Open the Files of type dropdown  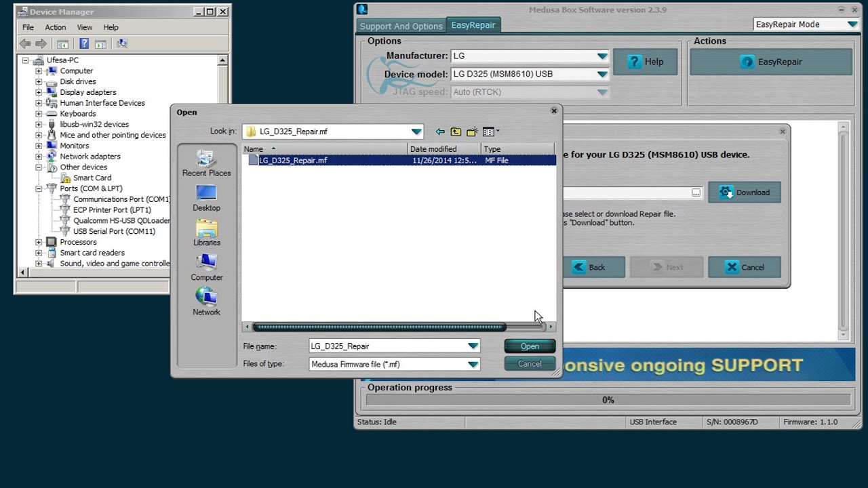473,364
